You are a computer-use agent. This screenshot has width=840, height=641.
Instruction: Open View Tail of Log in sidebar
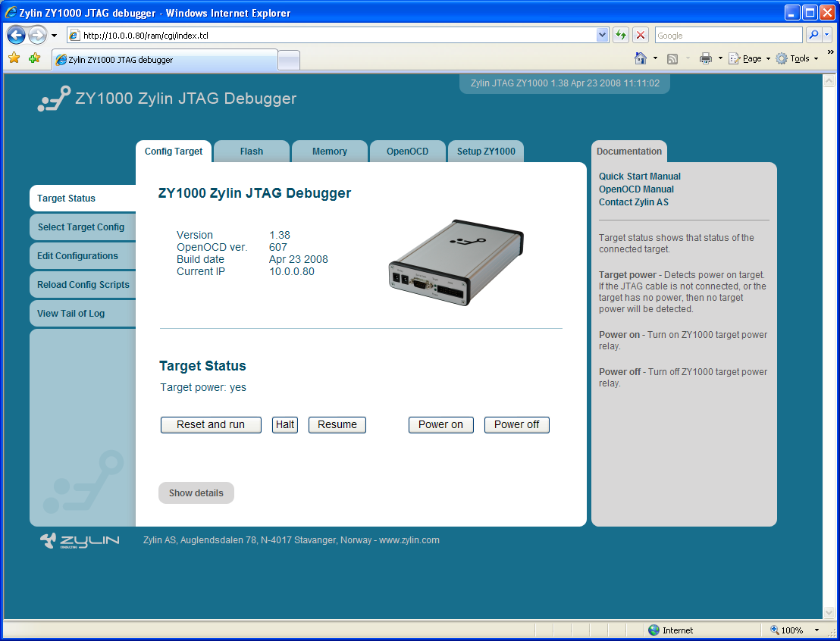point(83,314)
